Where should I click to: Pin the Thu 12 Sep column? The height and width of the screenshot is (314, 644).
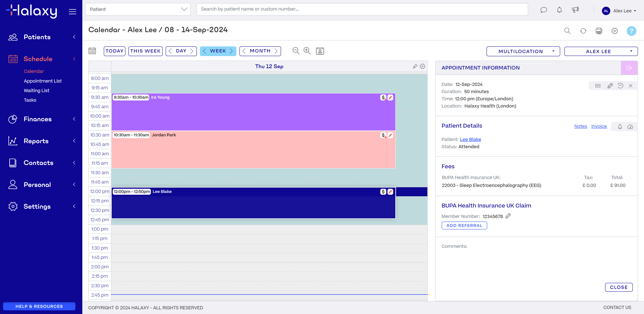click(415, 66)
